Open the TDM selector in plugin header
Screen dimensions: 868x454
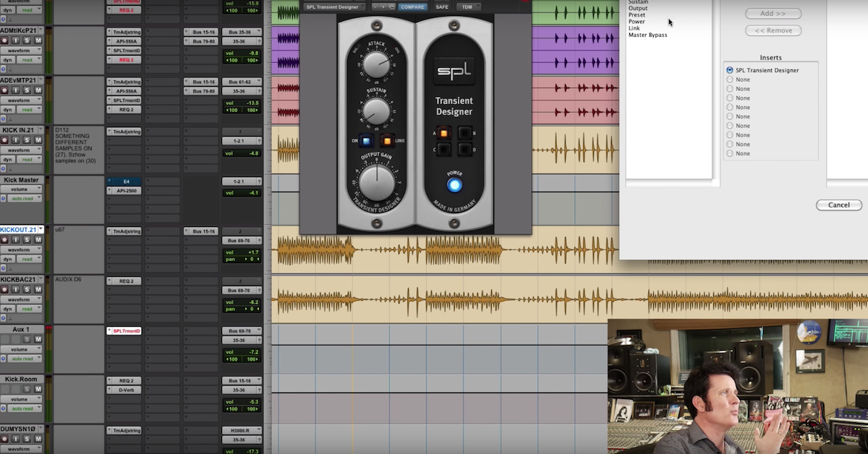468,7
